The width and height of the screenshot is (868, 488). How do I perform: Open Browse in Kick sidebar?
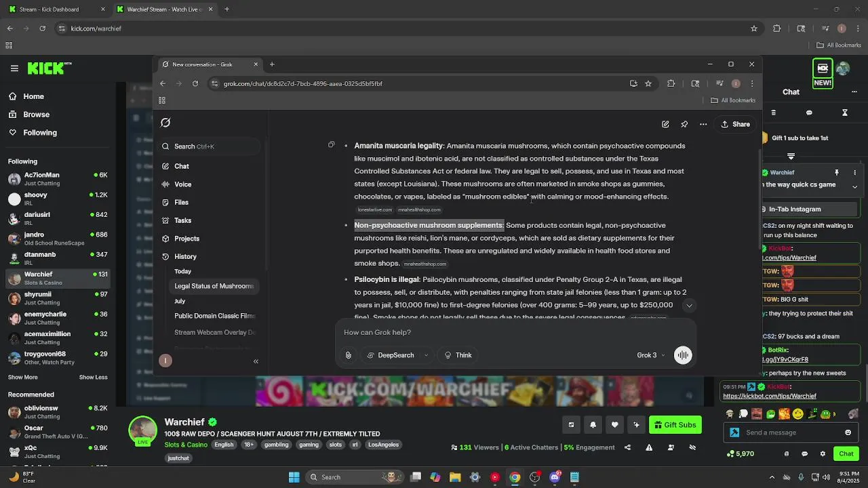click(36, 115)
